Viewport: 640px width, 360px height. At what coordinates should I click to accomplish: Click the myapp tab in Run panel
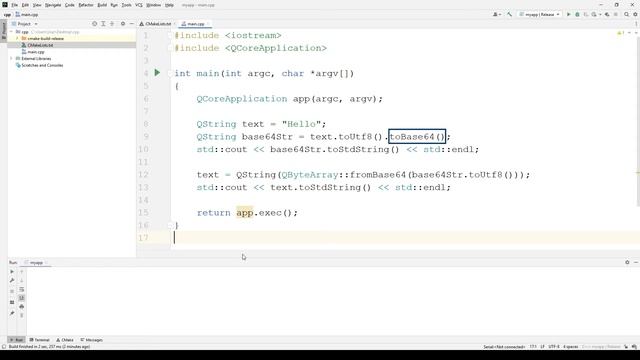36,263
